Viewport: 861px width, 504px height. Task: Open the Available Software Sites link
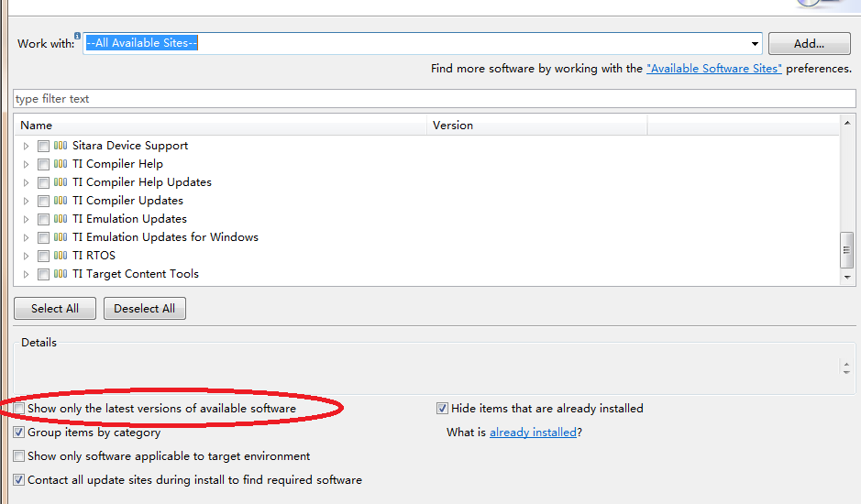click(x=714, y=69)
